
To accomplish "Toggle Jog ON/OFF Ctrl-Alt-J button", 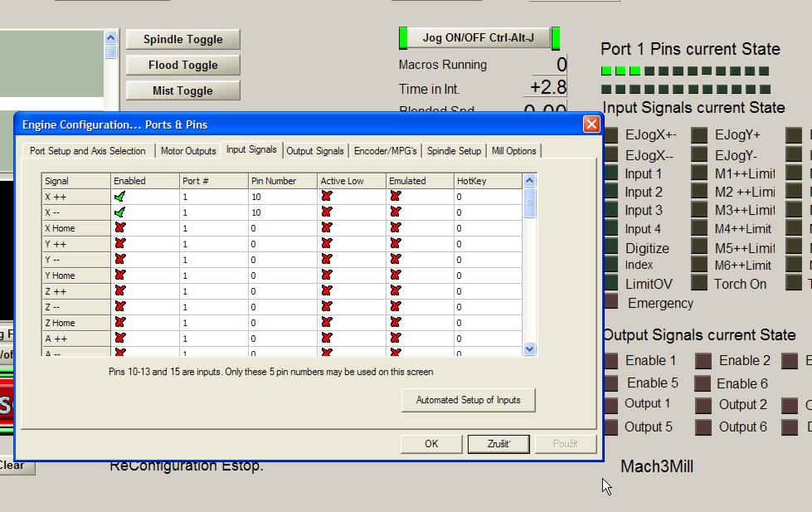I will click(479, 38).
